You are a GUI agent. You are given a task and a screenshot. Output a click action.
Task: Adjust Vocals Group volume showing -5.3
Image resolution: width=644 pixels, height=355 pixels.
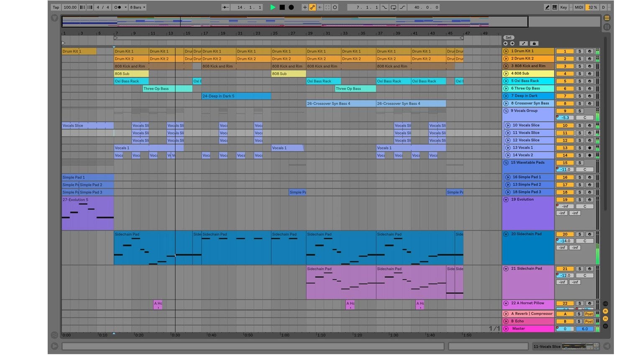point(565,118)
